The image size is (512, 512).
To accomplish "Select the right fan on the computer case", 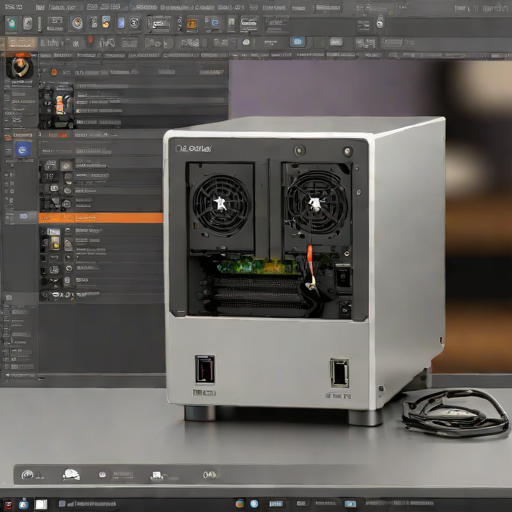I will tap(316, 203).
